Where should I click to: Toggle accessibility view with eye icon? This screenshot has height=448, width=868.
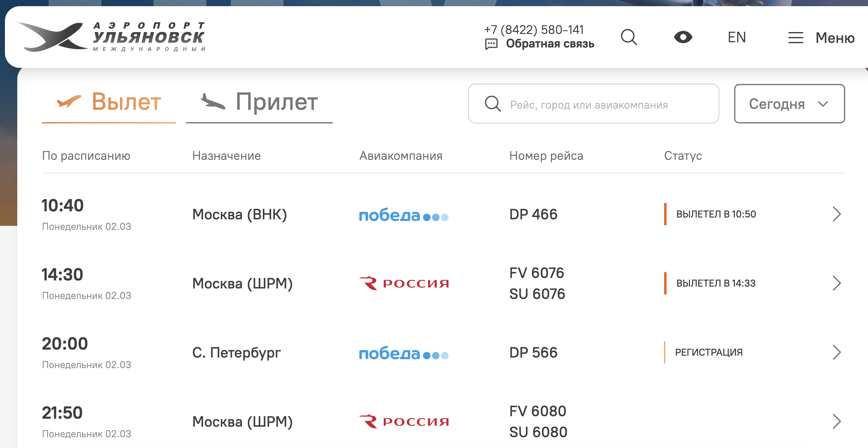(683, 37)
